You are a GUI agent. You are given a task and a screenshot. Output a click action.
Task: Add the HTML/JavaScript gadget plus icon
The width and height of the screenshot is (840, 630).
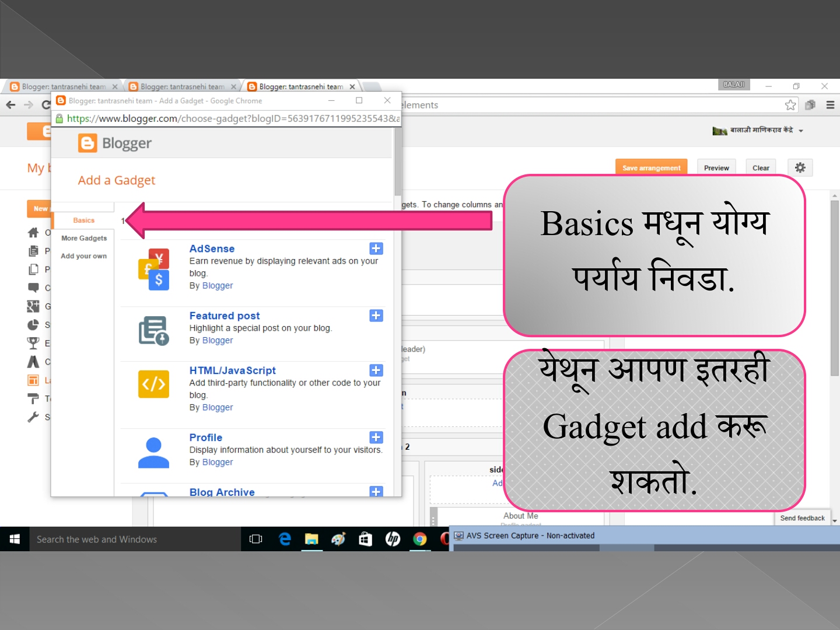(376, 370)
